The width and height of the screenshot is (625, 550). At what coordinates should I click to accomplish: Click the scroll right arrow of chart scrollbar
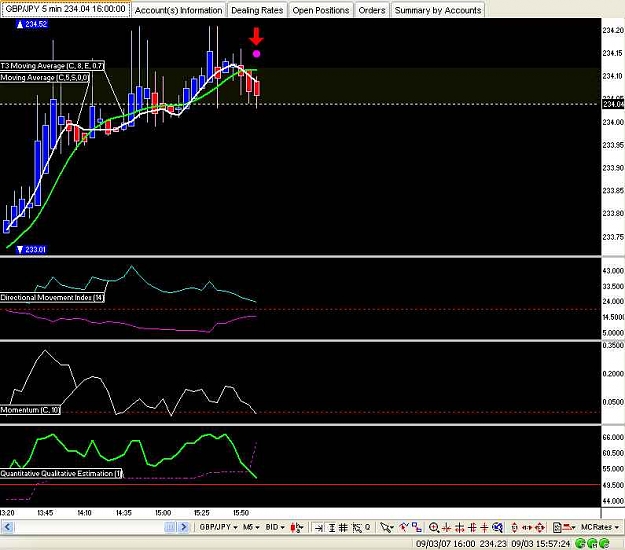(x=183, y=527)
